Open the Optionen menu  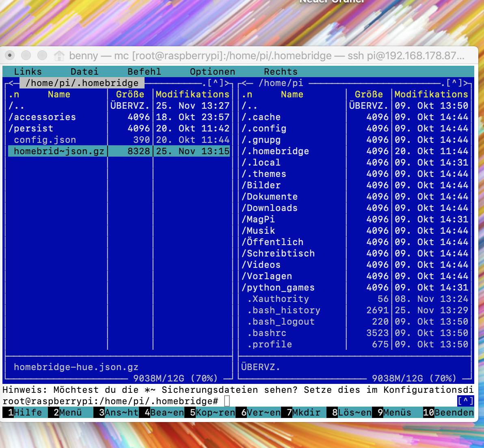coord(212,72)
